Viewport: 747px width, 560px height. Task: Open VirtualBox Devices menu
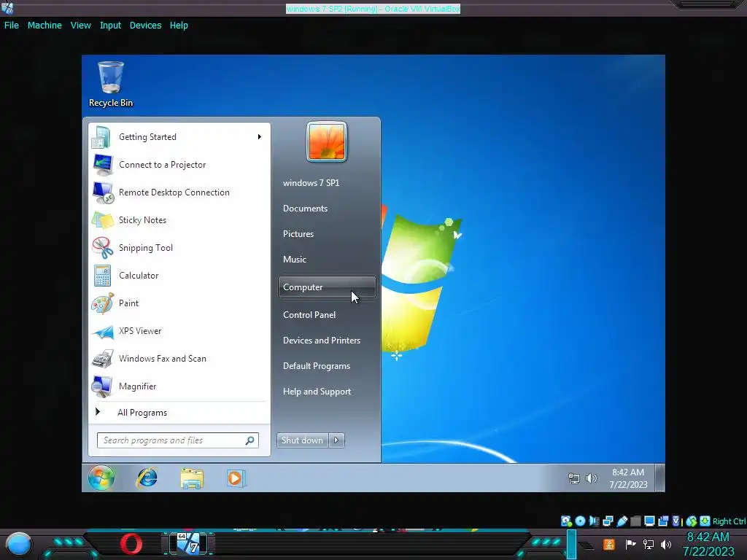click(145, 26)
